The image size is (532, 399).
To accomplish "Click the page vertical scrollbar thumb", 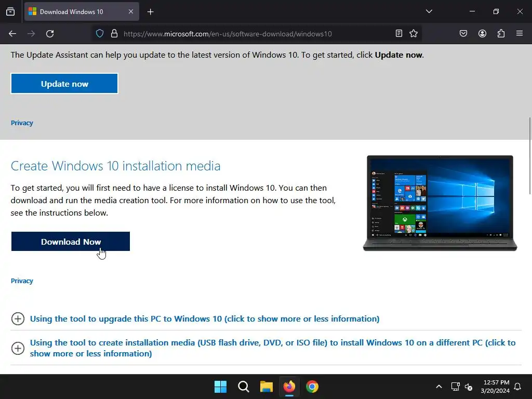I will point(529,156).
